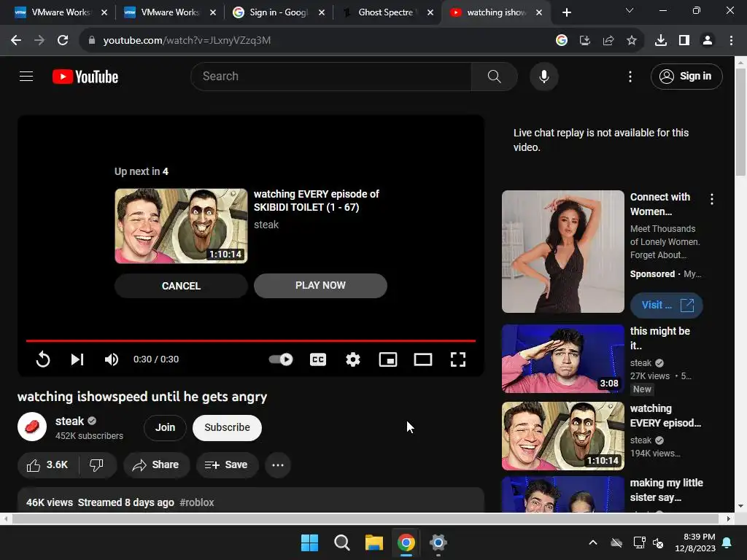The width and height of the screenshot is (747, 560).
Task: Switch to the Sign in - Google tab
Action: [278, 12]
